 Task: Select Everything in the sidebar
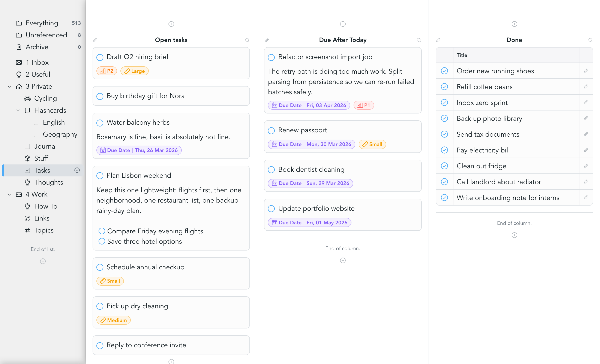(42, 23)
